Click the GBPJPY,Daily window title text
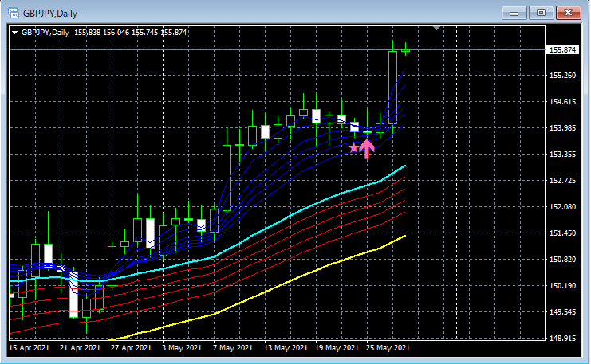 coord(49,14)
